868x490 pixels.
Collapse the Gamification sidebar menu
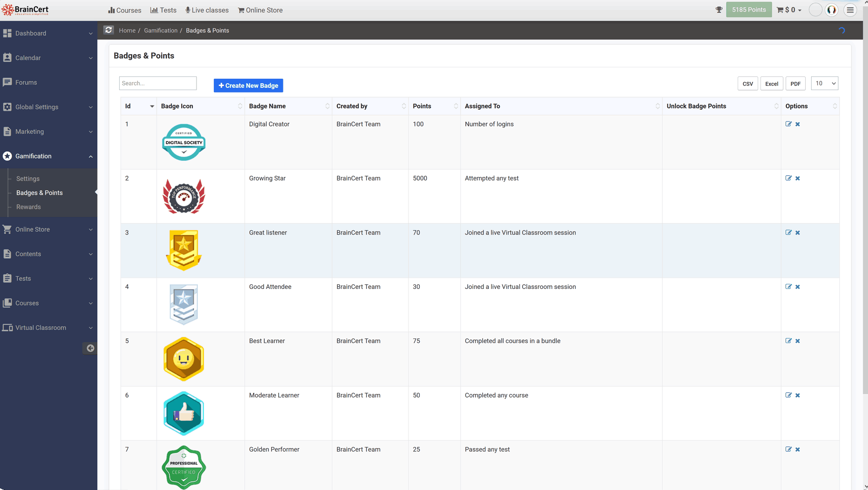tap(49, 156)
